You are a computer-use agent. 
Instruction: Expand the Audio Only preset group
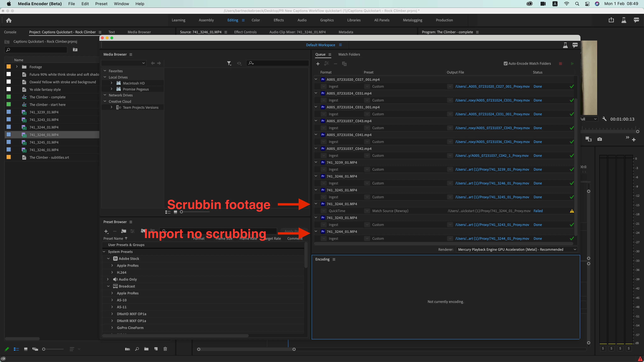108,279
